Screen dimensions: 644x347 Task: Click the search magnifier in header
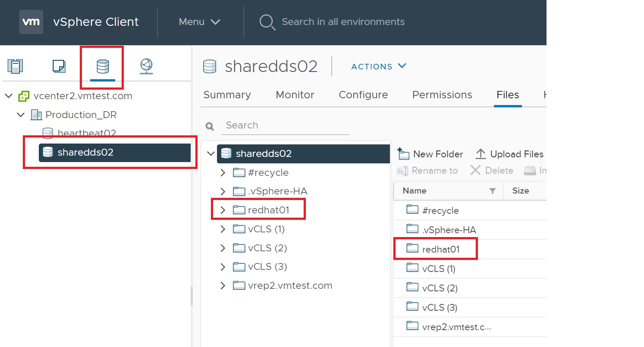267,22
